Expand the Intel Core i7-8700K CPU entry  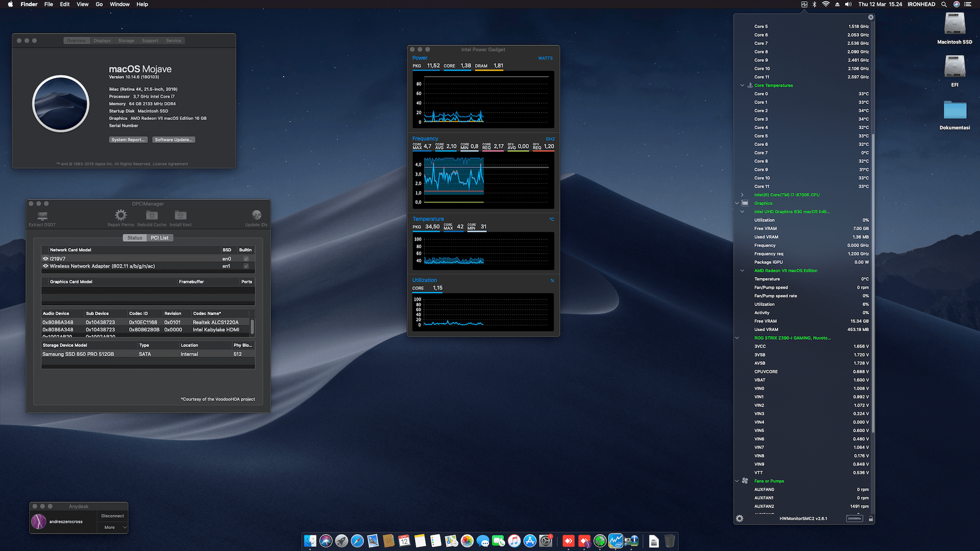pyautogui.click(x=742, y=194)
